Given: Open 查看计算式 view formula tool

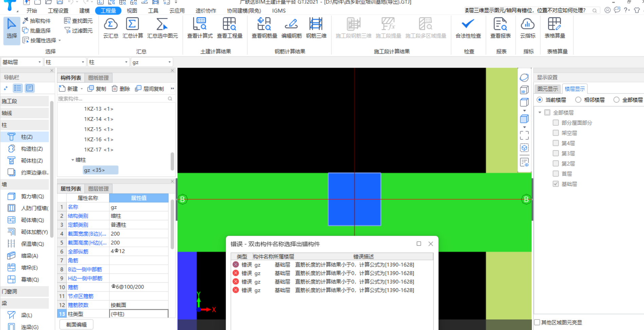Looking at the screenshot, I should [200, 28].
